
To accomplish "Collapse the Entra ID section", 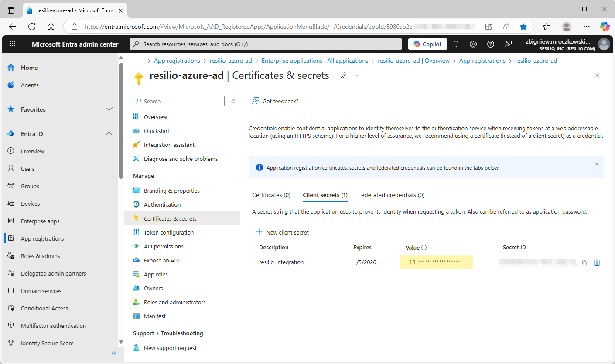I will click(109, 134).
